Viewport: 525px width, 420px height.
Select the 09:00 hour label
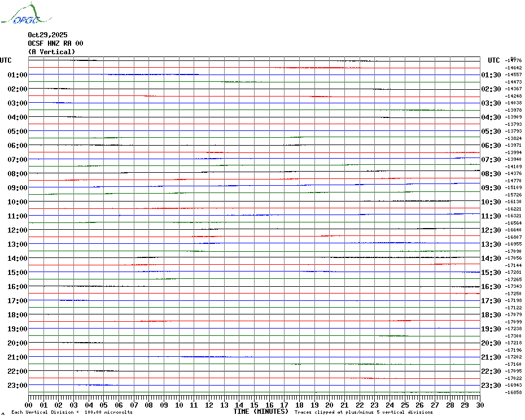17,188
